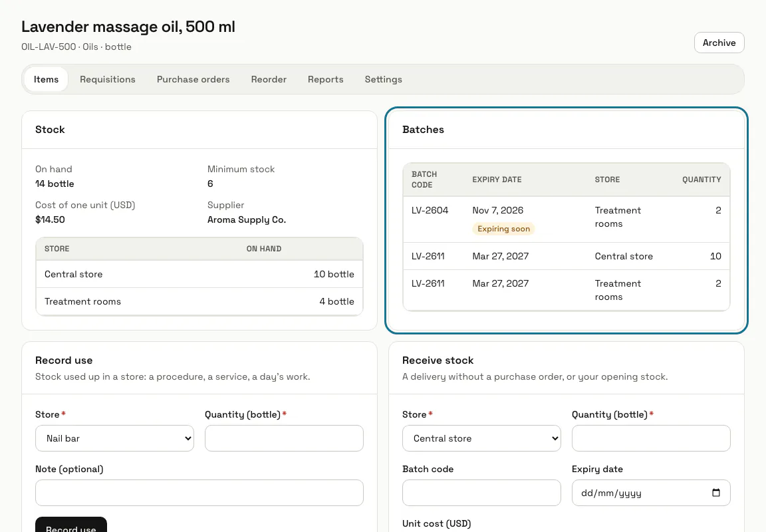Focus Receive stock Quantity (bottle) field
The width and height of the screenshot is (766, 532).
[x=651, y=438]
